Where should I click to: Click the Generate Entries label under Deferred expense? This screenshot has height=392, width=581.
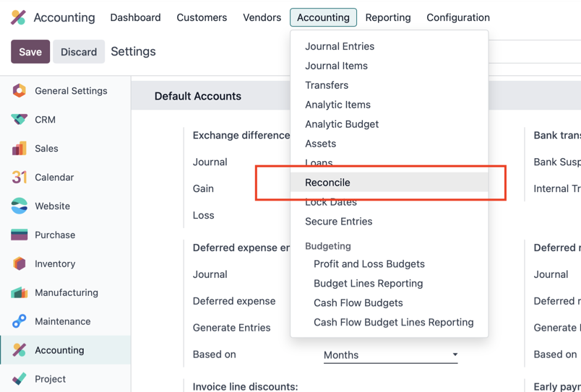point(231,328)
